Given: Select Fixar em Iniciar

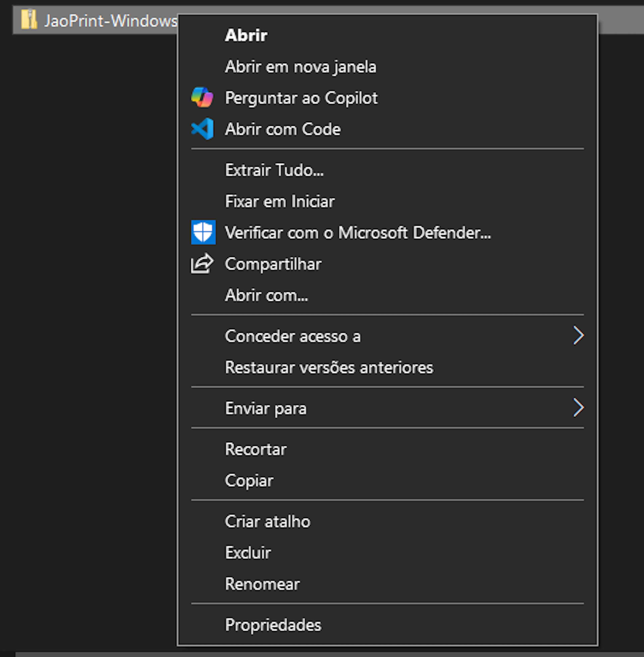Looking at the screenshot, I should pos(387,201).
